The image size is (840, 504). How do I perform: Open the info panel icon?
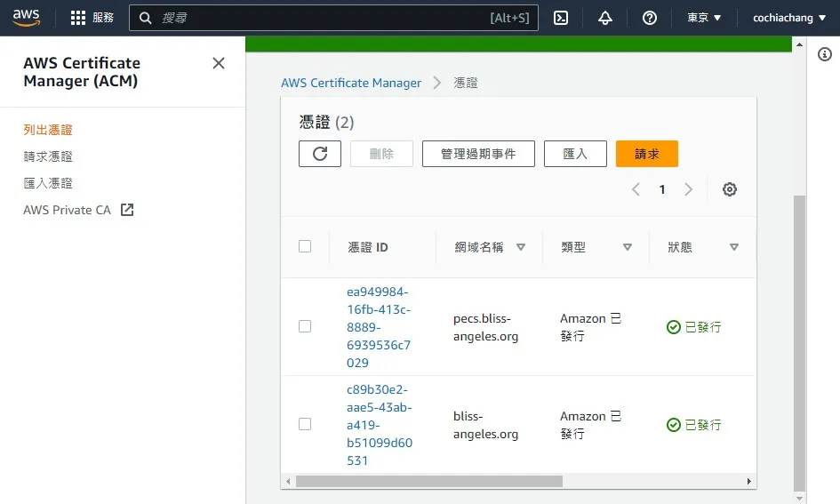point(825,54)
